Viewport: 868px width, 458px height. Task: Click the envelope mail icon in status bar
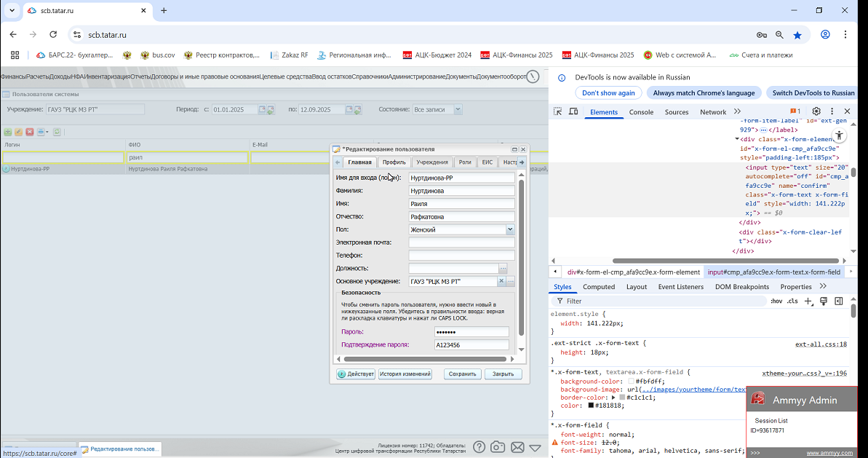click(x=517, y=447)
